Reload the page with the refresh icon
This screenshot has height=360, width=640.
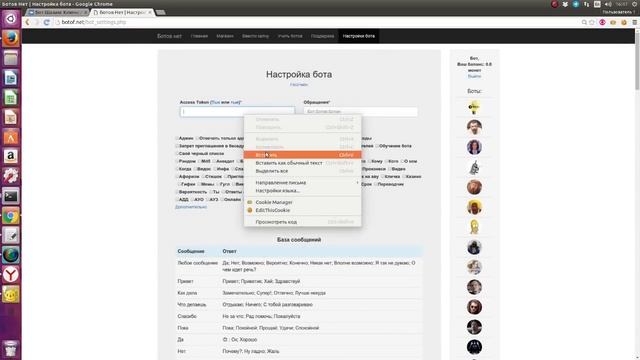click(47, 22)
